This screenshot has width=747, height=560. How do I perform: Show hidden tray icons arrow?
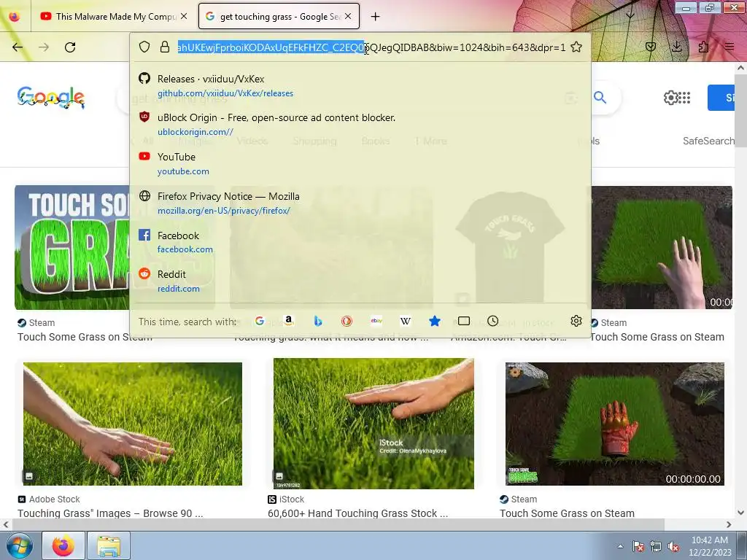620,546
